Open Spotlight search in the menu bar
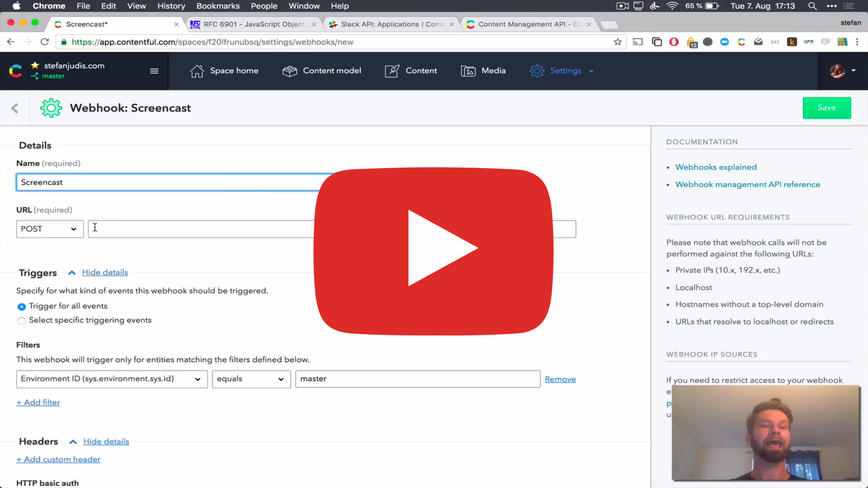868x488 pixels. [x=813, y=6]
